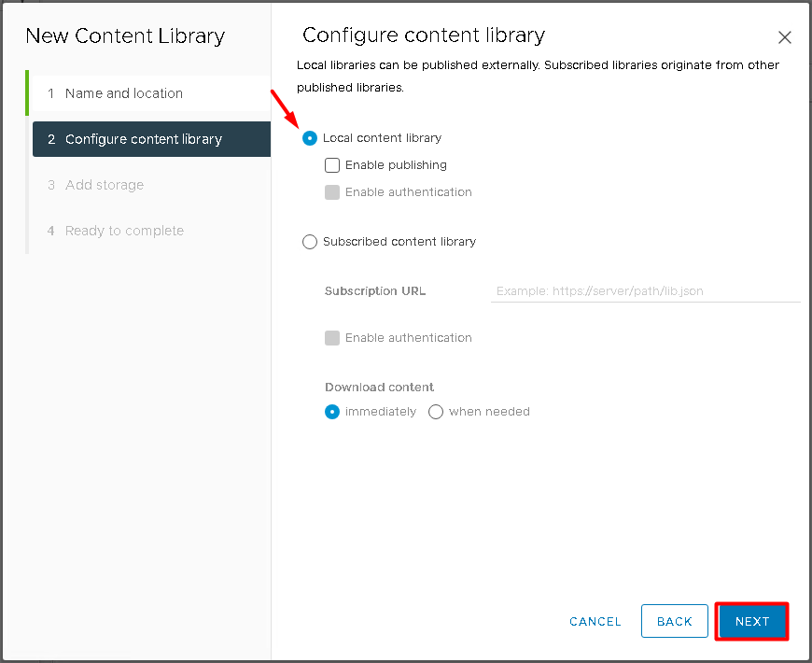Choose the Subscribed content library option
Image resolution: width=812 pixels, height=663 pixels.
point(310,242)
